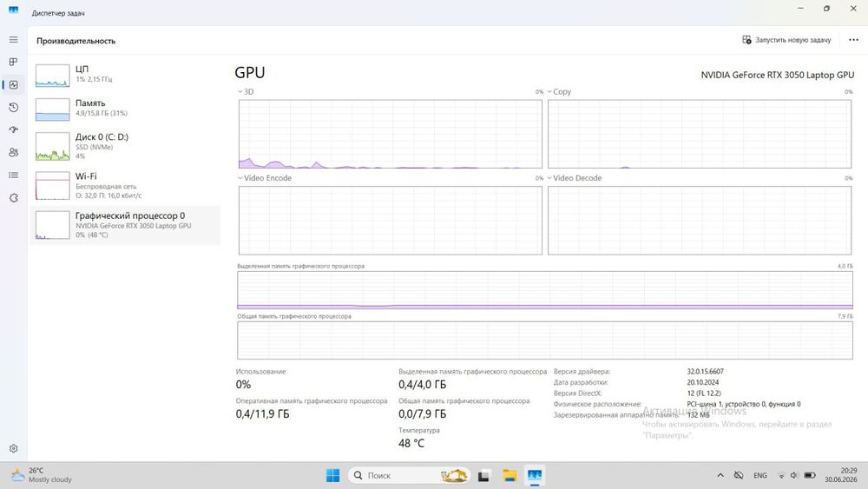Screen dimensions: 868x489
Task: Click the '0,4/11,9 ГБ' memory value
Action: (x=262, y=414)
